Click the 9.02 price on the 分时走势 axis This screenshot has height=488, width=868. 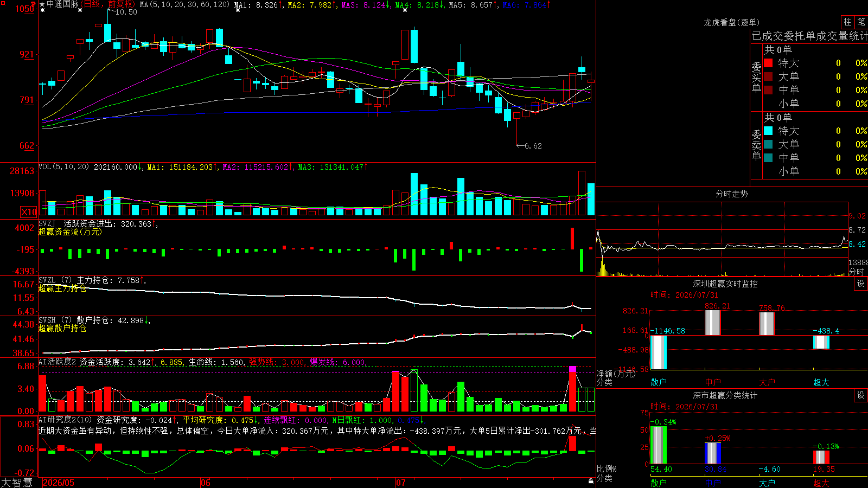click(857, 216)
